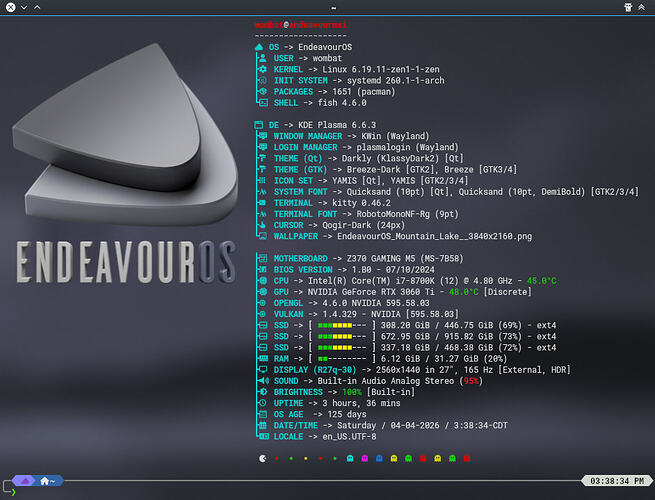655x500 pixels.
Task: Click the text 'NVIDIA GeForce RTX 3060 Ti'
Action: (x=371, y=292)
